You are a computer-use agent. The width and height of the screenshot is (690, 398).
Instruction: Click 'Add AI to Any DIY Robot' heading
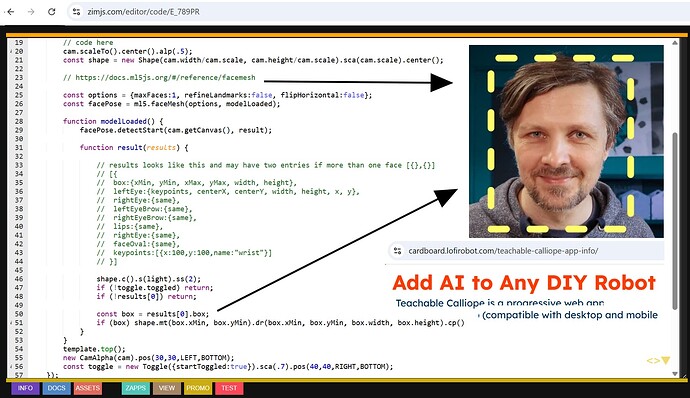pos(524,283)
